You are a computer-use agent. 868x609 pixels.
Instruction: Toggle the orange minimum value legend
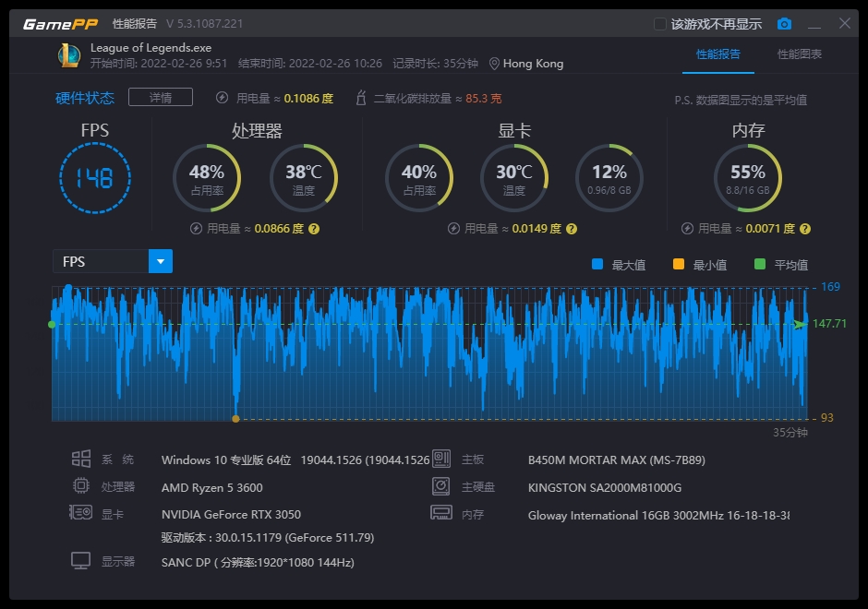point(679,265)
